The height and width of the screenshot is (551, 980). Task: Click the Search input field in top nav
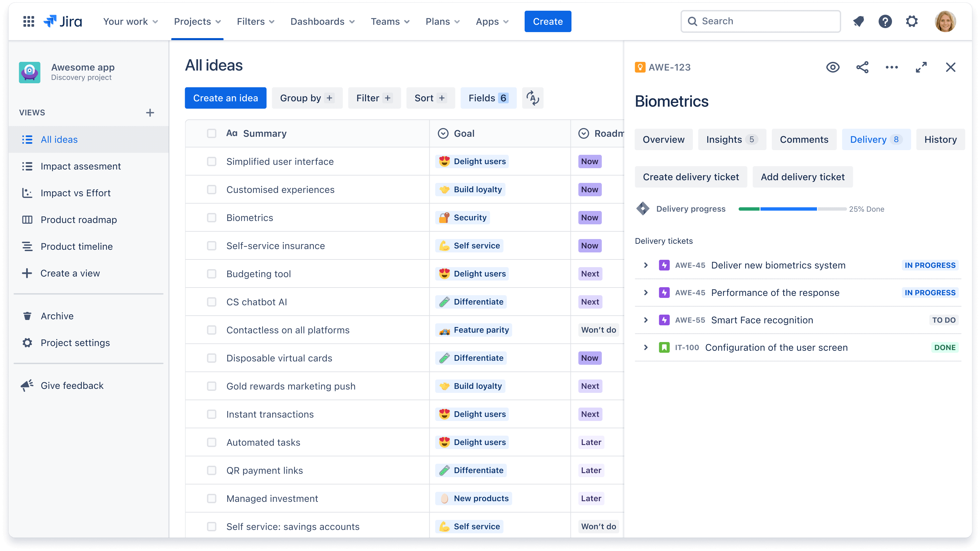(761, 21)
